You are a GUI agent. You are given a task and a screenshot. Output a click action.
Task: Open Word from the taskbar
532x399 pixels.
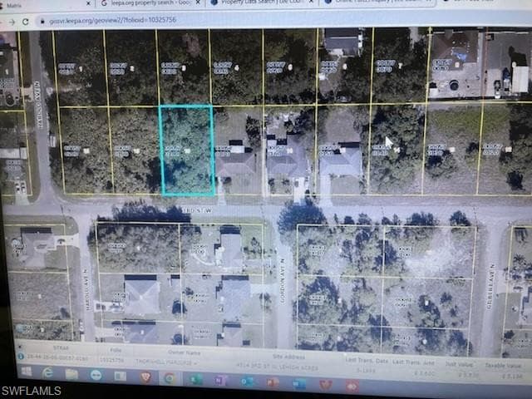[299, 384]
